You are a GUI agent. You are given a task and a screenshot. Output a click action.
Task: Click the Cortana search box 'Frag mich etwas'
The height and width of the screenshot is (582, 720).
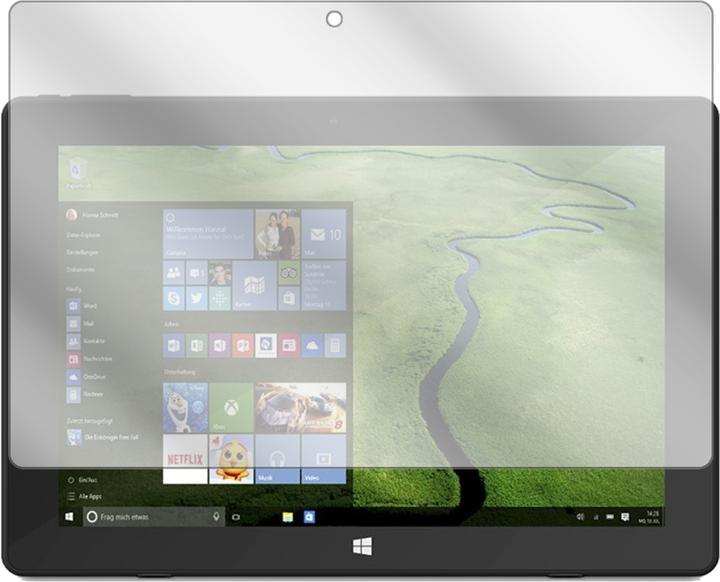point(154,517)
